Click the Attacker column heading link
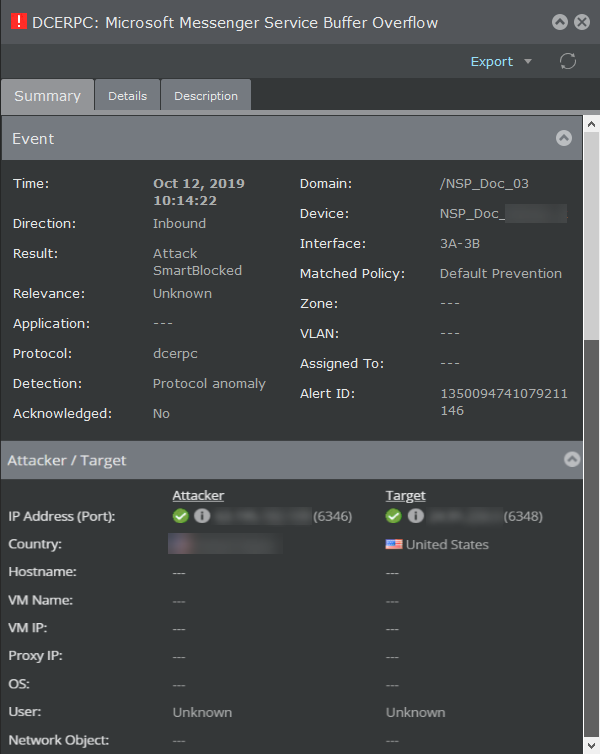The image size is (600, 754). click(198, 495)
